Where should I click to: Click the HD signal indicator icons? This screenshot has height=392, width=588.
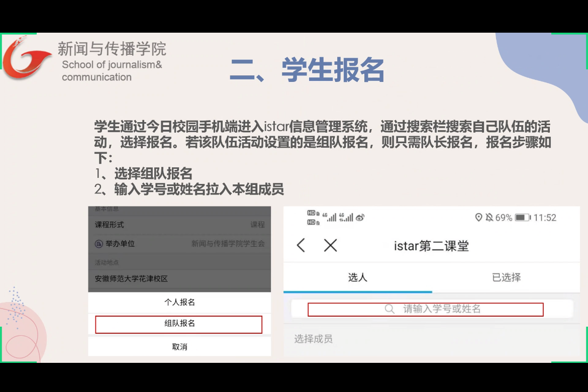(x=313, y=218)
